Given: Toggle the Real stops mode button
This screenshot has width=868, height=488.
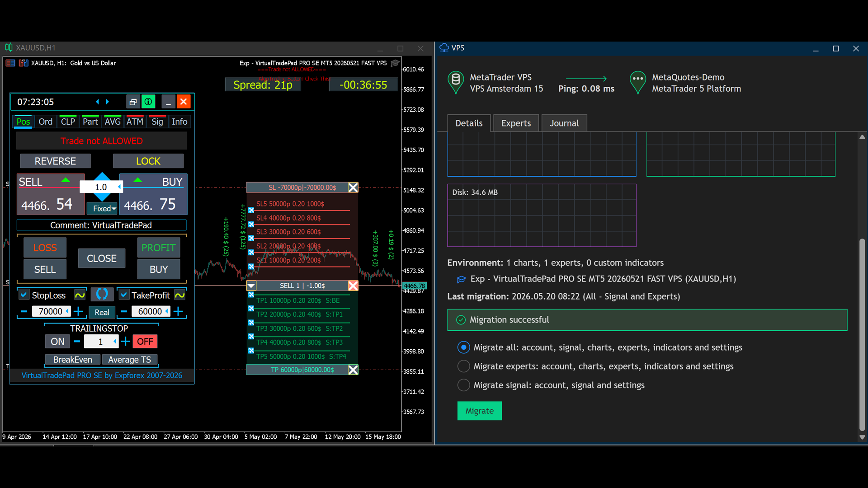Looking at the screenshot, I should pos(102,312).
